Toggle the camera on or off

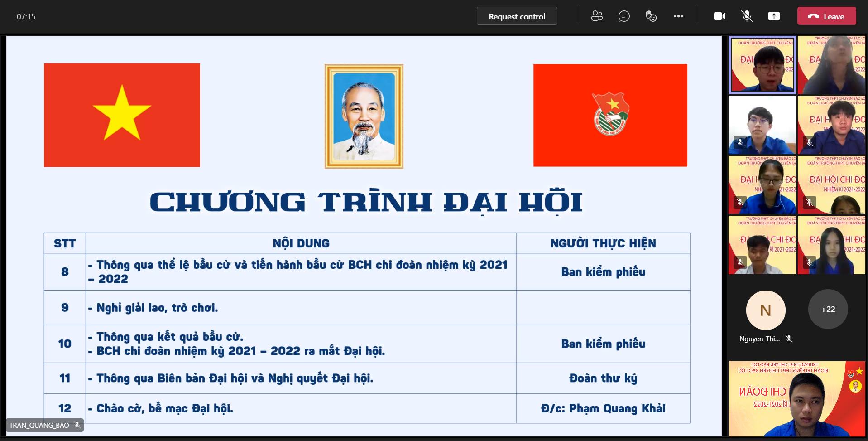[719, 16]
